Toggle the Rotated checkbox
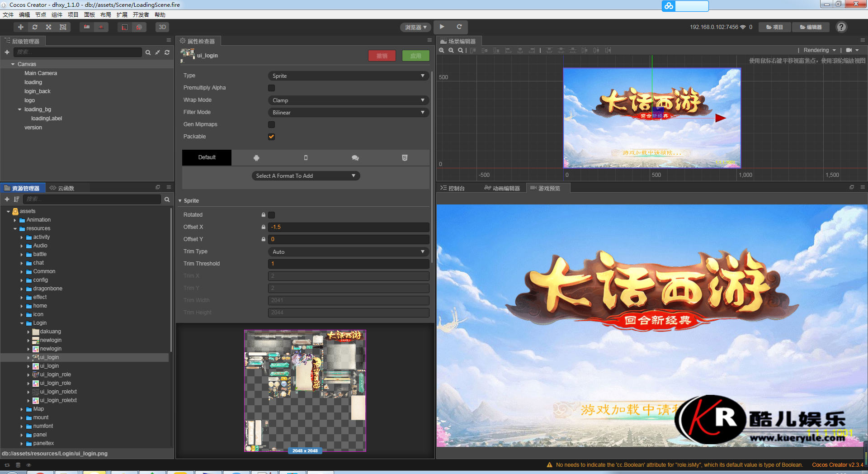 [272, 215]
